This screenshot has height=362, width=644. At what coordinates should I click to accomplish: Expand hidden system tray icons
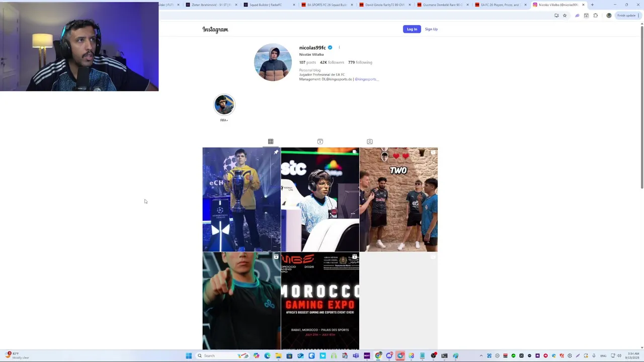coord(481,355)
